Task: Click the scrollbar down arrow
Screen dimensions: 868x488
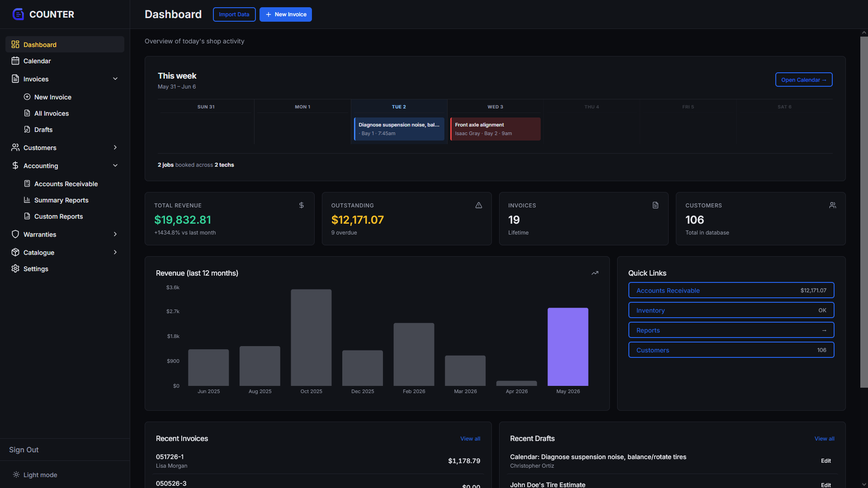Action: point(863,484)
